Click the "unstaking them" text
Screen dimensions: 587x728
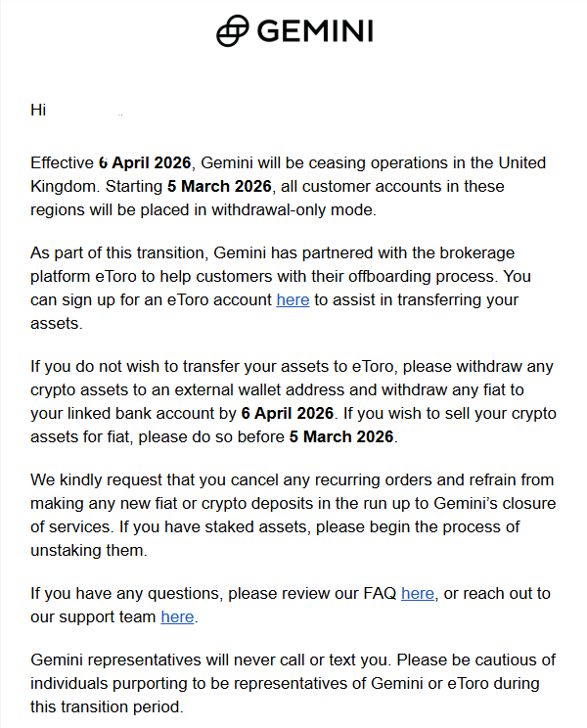[87, 550]
